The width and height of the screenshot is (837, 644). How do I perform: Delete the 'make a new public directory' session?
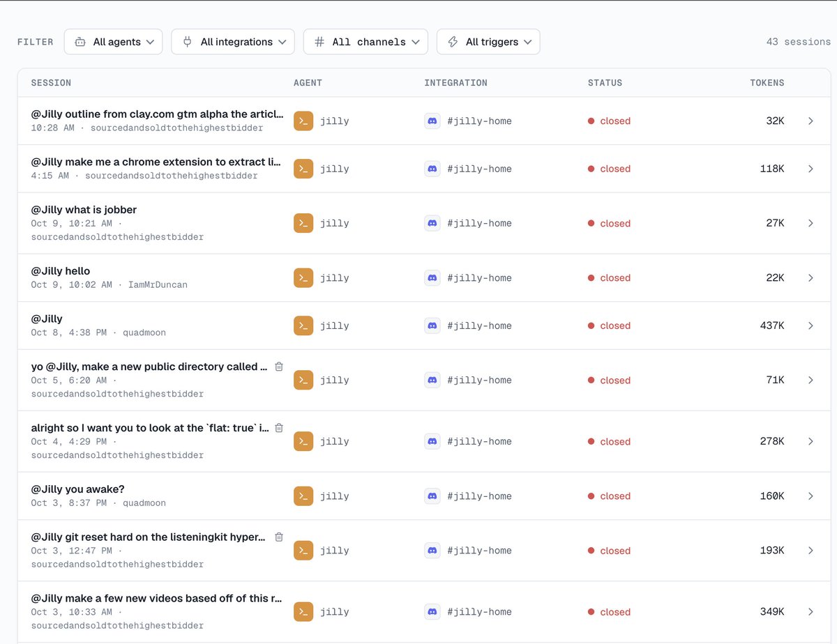(279, 367)
